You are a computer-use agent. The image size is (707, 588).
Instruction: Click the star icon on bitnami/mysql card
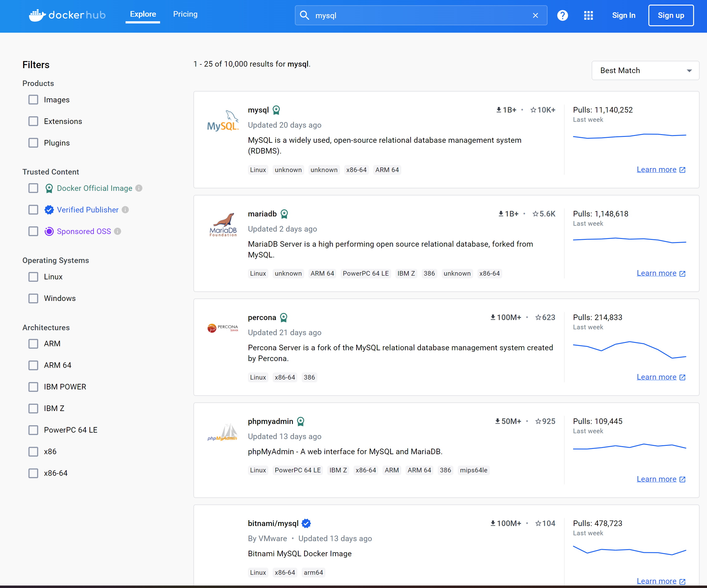538,523
